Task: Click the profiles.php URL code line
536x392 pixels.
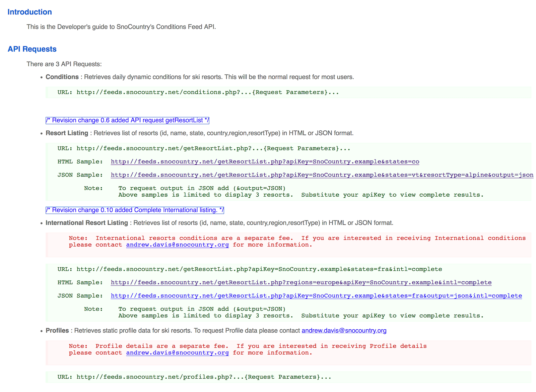Action: (x=194, y=377)
